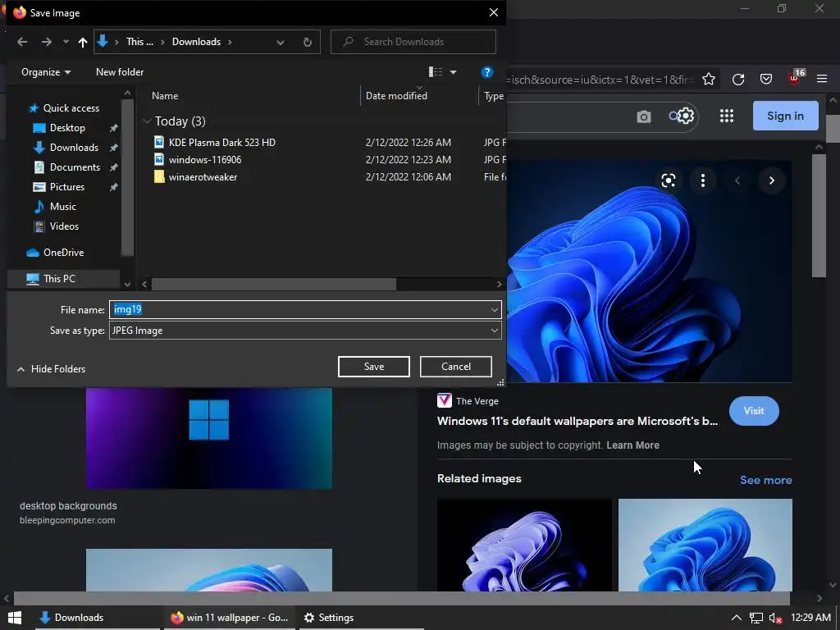840x630 pixels.
Task: Open image preview more options menu
Action: (x=703, y=180)
